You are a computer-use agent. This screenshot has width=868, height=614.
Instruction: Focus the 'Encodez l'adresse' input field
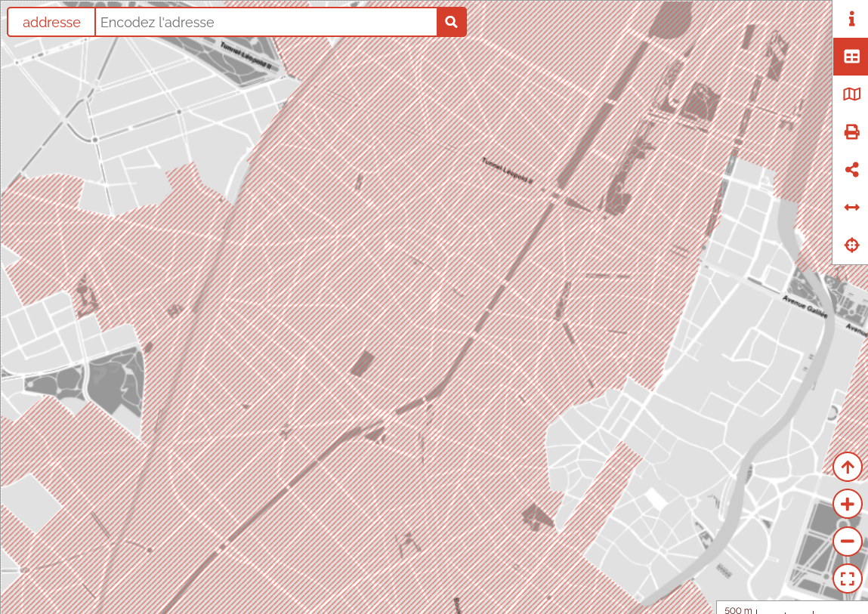pos(266,22)
